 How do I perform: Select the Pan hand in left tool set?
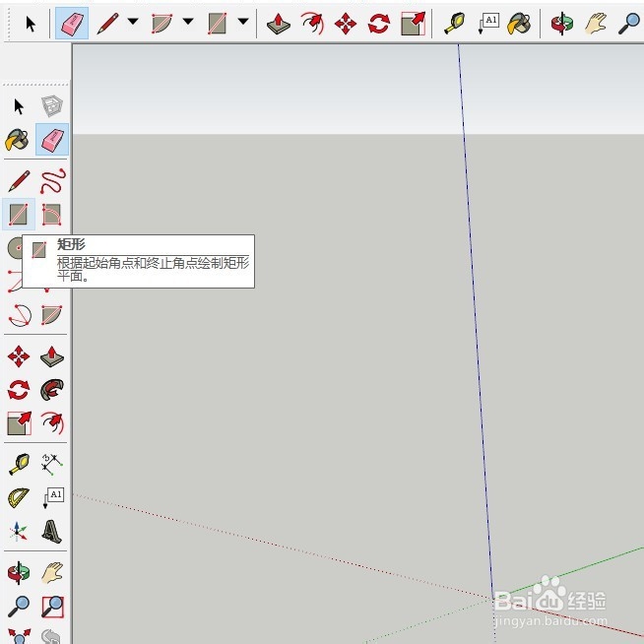point(52,573)
